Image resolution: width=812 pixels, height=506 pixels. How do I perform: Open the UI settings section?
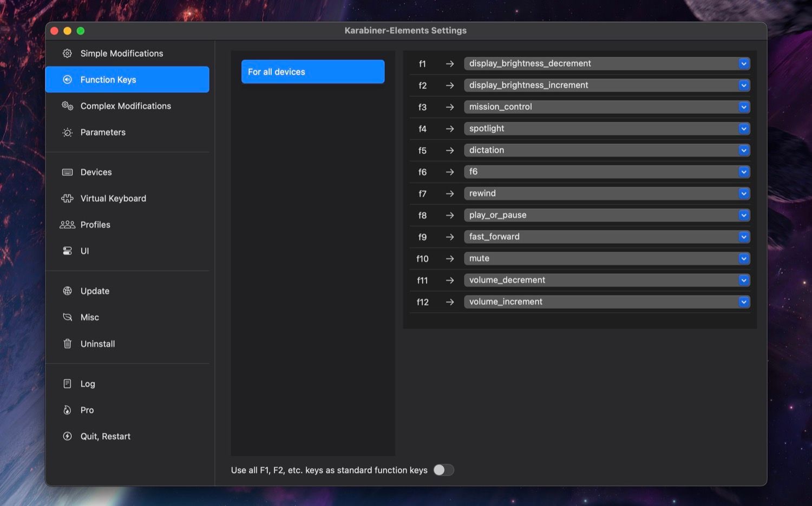coord(84,251)
